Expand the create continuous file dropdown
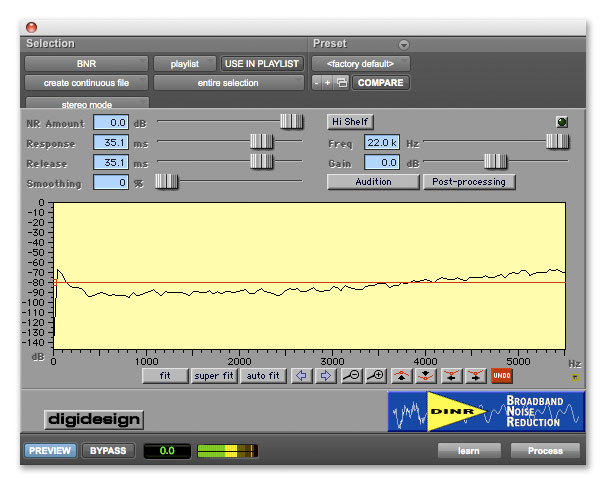The image size is (606, 485). click(x=87, y=83)
